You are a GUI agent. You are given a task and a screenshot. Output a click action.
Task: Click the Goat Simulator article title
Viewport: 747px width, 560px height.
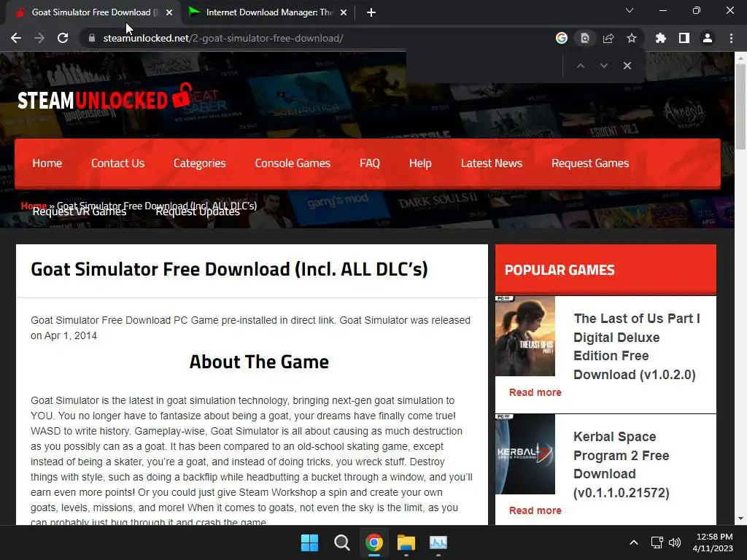(229, 269)
